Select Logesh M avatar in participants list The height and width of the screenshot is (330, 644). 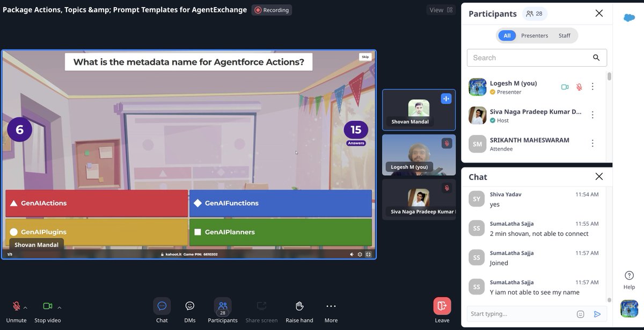point(478,87)
